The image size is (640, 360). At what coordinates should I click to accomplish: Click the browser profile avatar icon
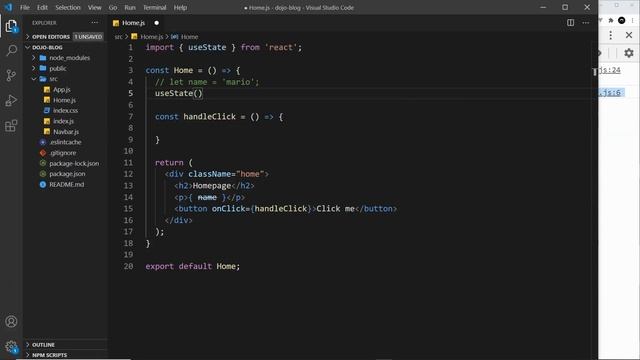pos(622,20)
